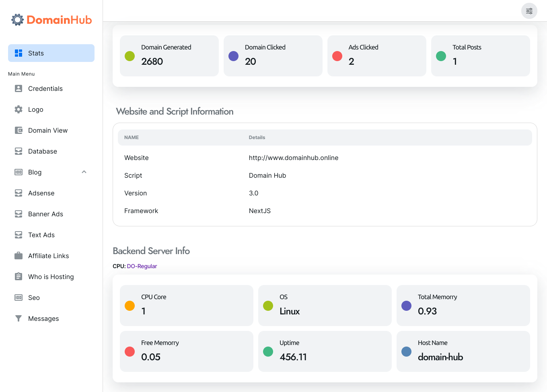The image size is (547, 392).
Task: Click the Total Posts stat card
Action: point(480,56)
